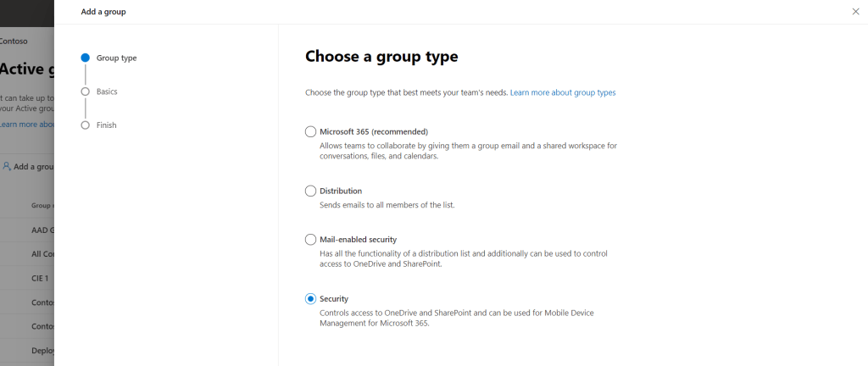Click the filled Group type step circle

(x=85, y=58)
